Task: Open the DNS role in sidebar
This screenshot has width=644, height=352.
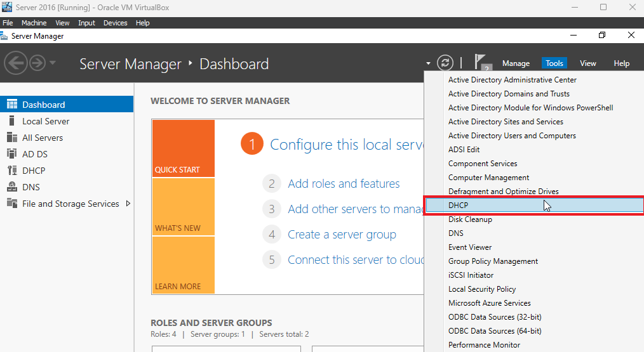Action: coord(31,187)
